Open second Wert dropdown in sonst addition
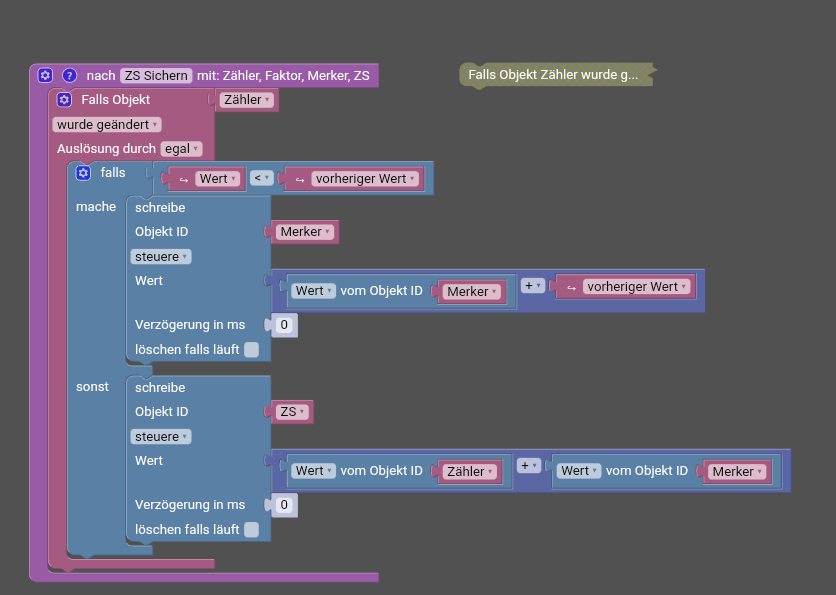This screenshot has height=595, width=836. pos(579,471)
